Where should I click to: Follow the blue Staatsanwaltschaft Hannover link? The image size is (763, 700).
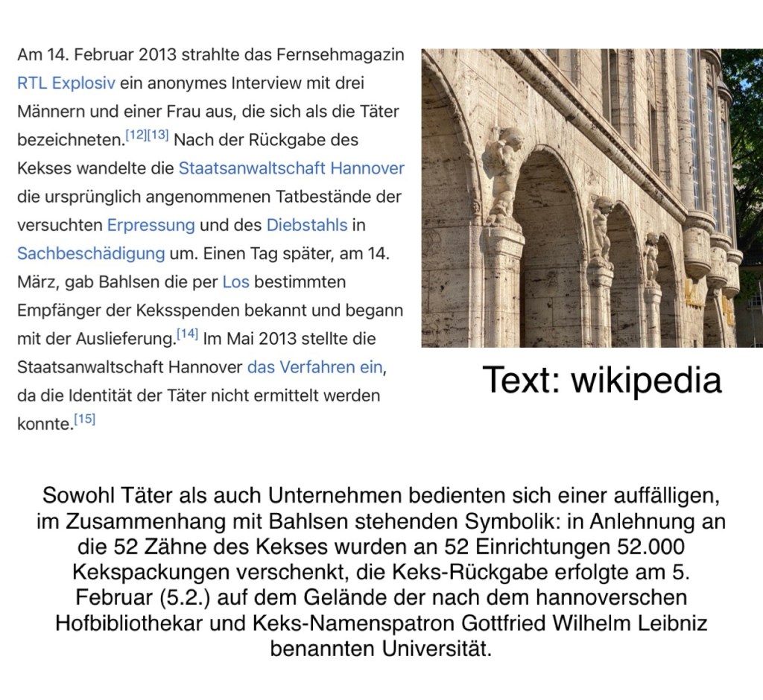[x=291, y=168]
